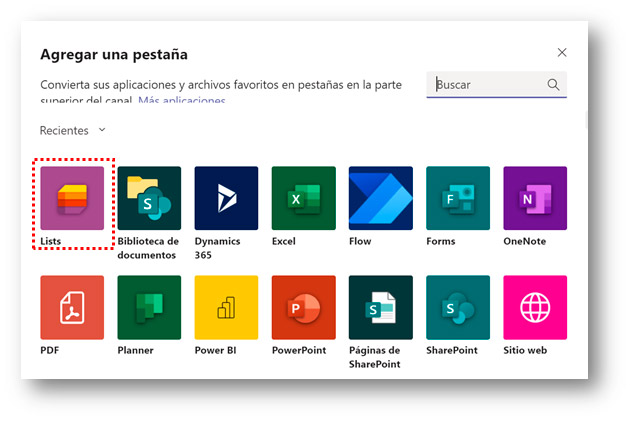Image resolution: width=630 pixels, height=421 pixels.
Task: Select the PDF app icon
Action: coord(72,307)
